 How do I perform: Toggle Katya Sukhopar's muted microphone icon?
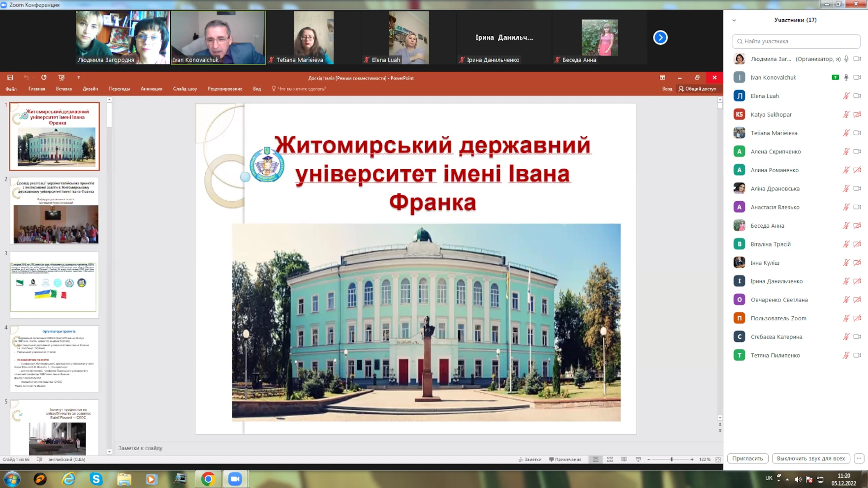pos(846,115)
